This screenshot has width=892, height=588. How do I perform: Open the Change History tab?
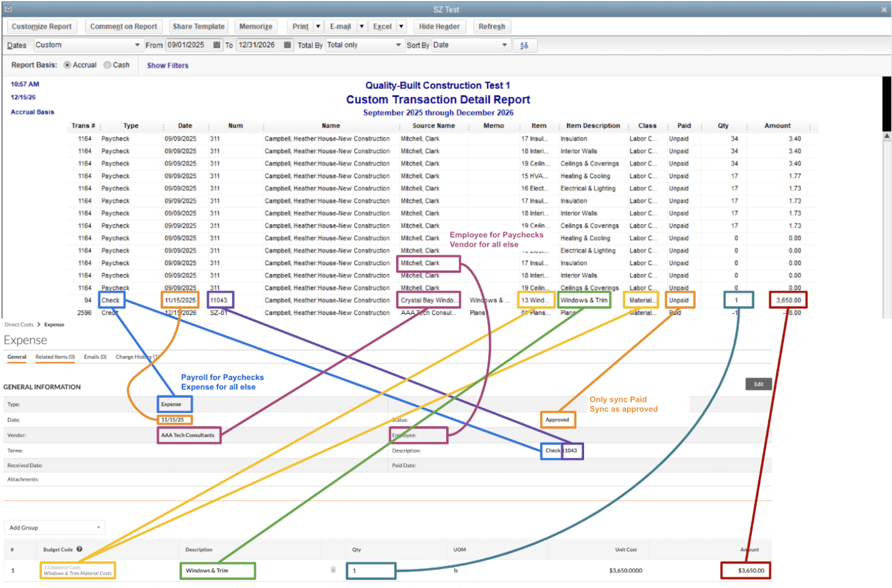137,356
